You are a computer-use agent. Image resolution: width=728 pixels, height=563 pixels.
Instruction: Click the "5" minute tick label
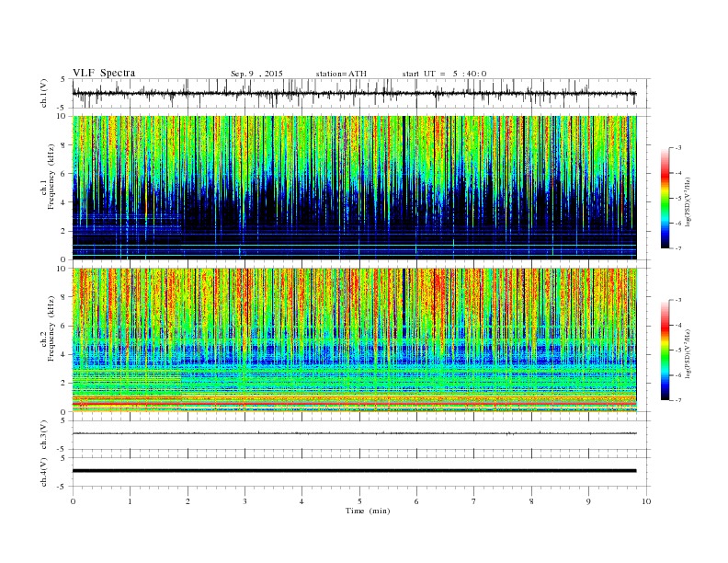(359, 501)
